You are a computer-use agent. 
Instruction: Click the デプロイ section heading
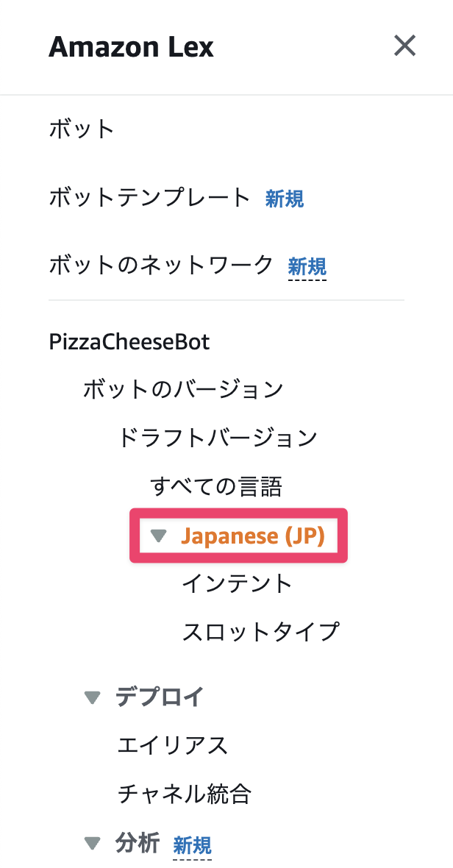tap(159, 697)
